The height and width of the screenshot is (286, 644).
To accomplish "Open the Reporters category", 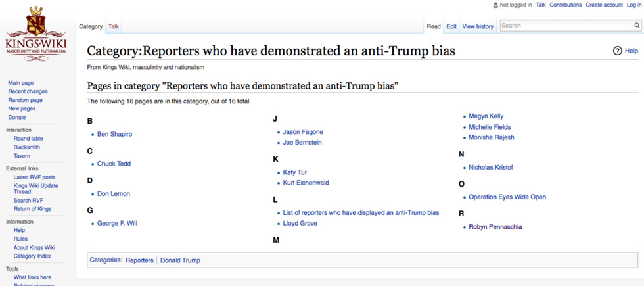I will [x=139, y=260].
